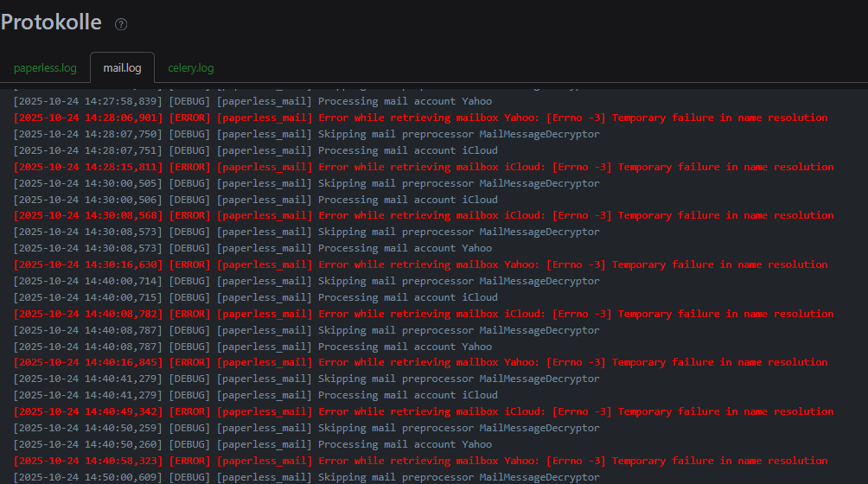Image resolution: width=868 pixels, height=484 pixels.
Task: Click the iCloud error logged at 14:28:15,811
Action: pyautogui.click(x=424, y=167)
